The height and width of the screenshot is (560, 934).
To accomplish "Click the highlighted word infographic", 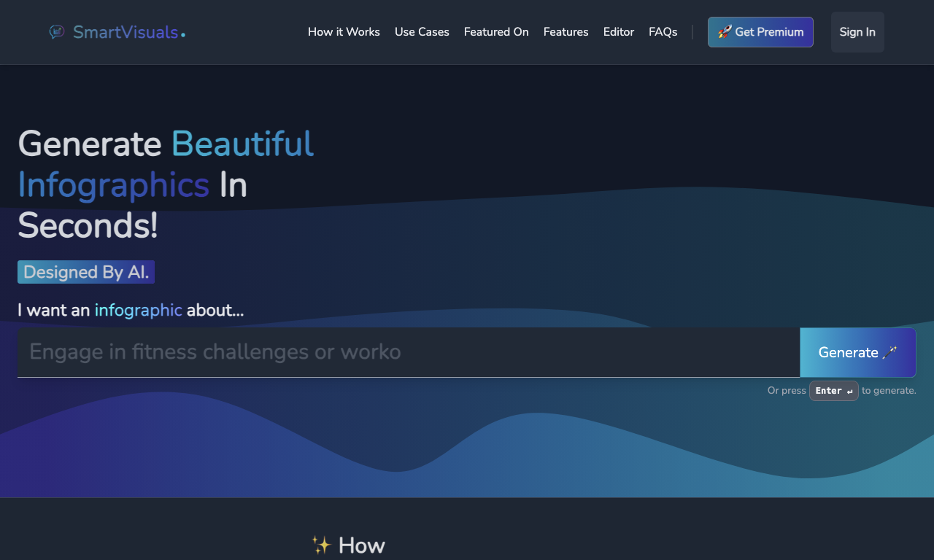I will click(139, 310).
